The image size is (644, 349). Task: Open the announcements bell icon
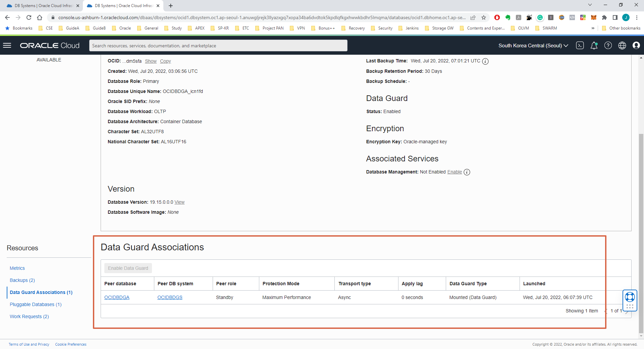pyautogui.click(x=594, y=45)
